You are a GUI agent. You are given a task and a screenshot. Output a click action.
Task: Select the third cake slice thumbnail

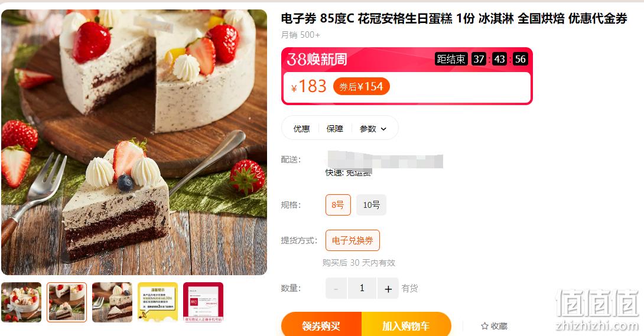(112, 302)
